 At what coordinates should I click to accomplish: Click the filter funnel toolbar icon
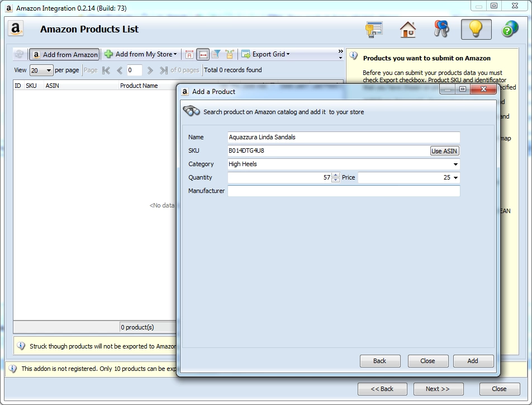click(x=216, y=54)
